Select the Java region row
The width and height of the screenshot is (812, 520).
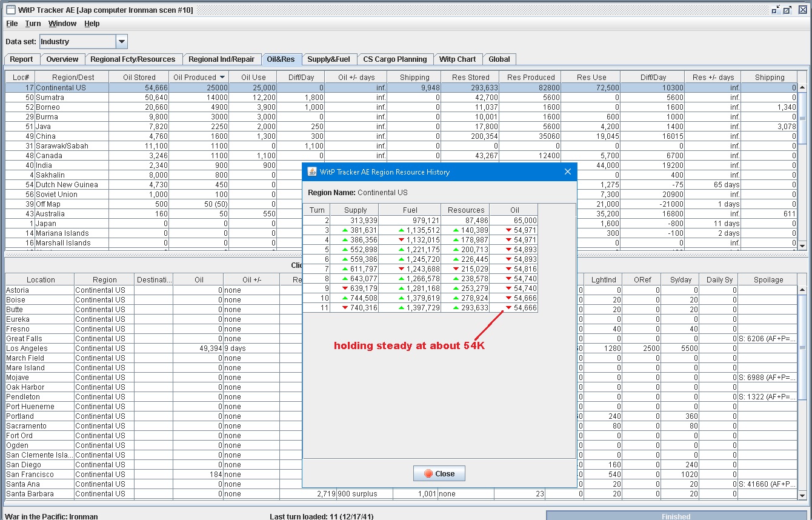tap(402, 127)
